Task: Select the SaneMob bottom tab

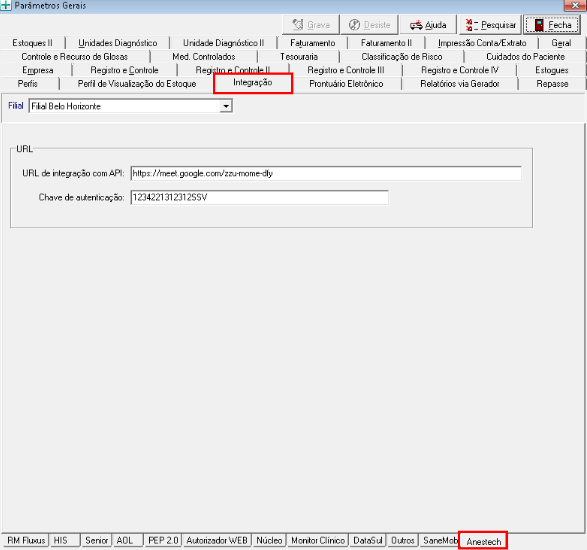Action: (440, 541)
